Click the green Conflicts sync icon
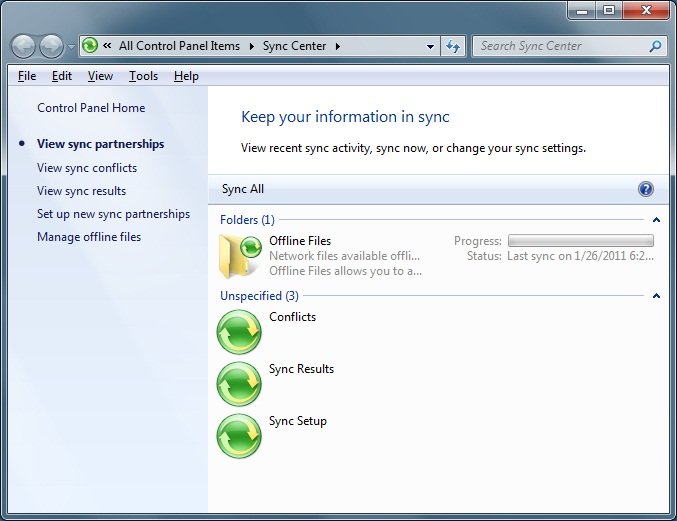 (239, 332)
